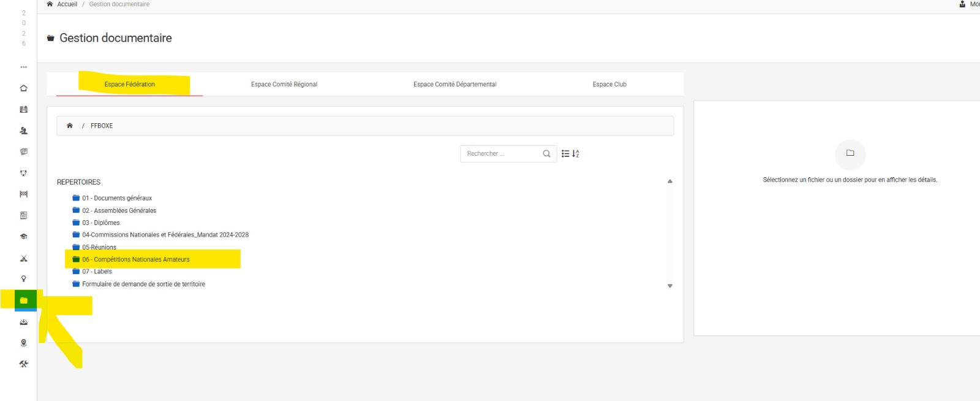Click the magnifier icon in search box
980x401 pixels.
coord(546,154)
